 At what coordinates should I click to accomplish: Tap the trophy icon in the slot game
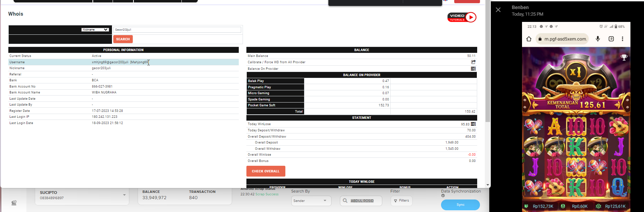tap(624, 57)
